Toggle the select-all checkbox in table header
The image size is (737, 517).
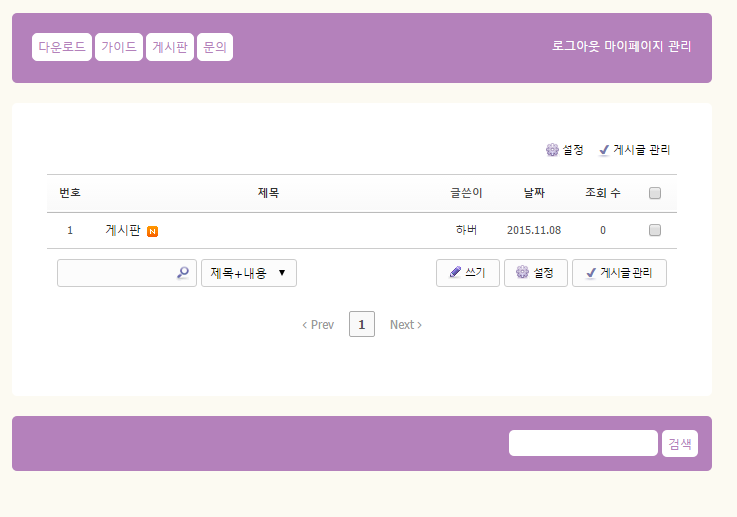point(655,193)
